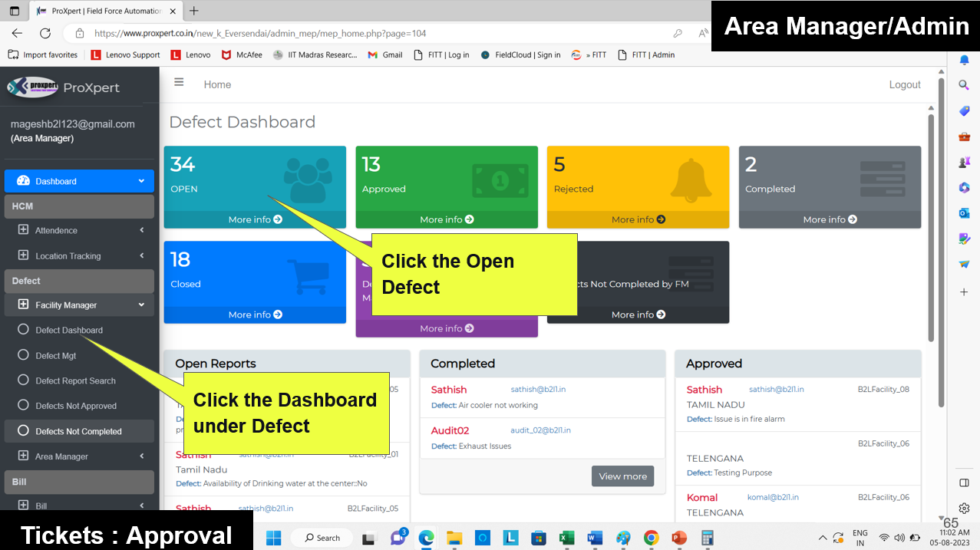Open the Dashboard item in sidebar

pos(79,182)
